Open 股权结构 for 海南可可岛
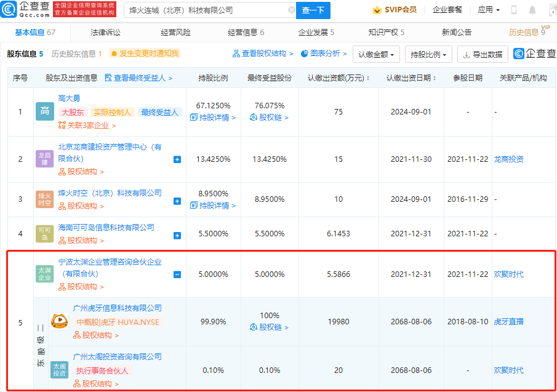557x392 pixels. tap(81, 241)
